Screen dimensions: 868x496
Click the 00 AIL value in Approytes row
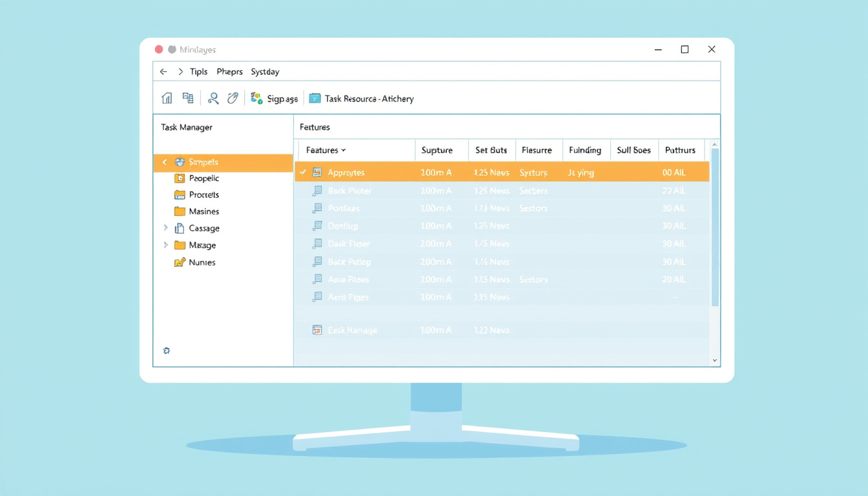coord(674,172)
